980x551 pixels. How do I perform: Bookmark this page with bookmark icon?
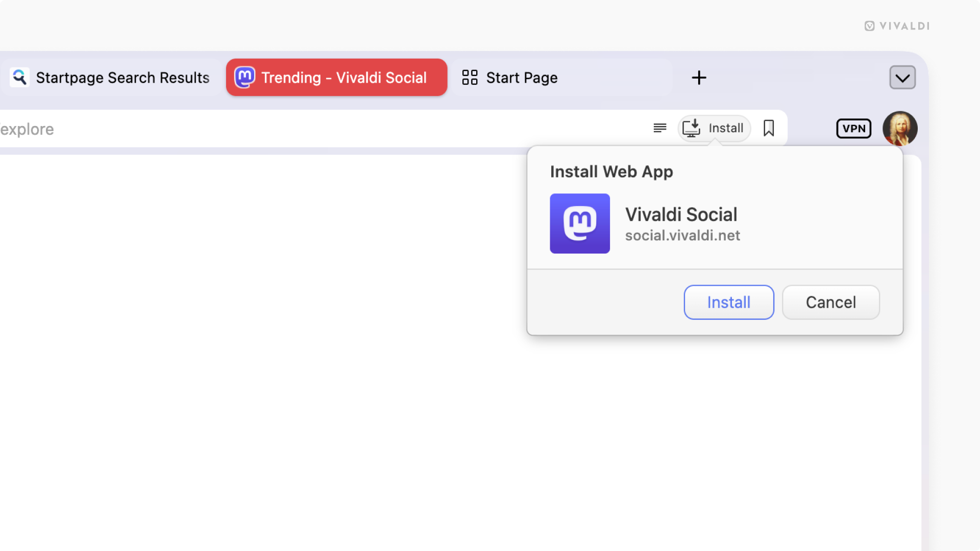pos(769,128)
